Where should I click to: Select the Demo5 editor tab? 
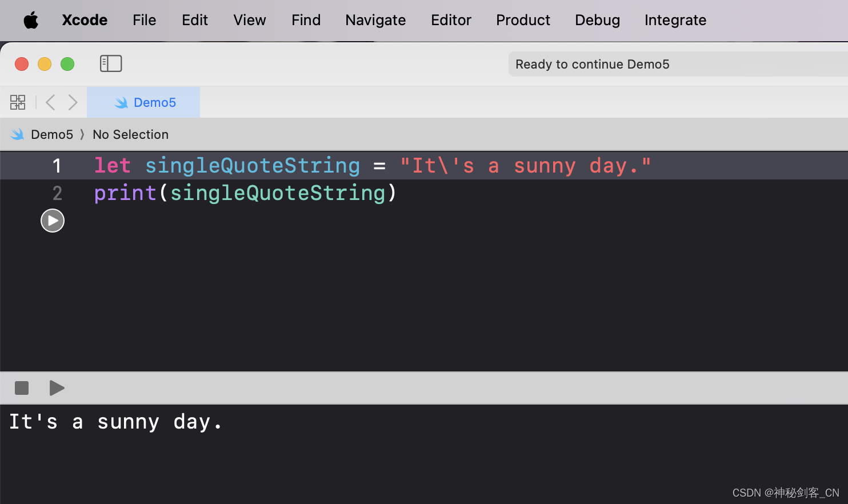pyautogui.click(x=143, y=102)
